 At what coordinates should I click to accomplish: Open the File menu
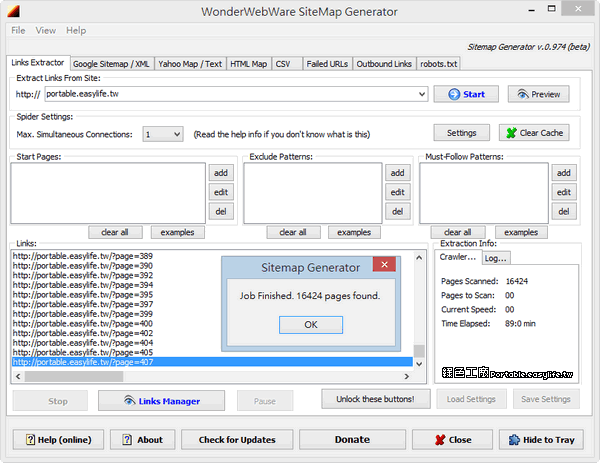point(18,30)
